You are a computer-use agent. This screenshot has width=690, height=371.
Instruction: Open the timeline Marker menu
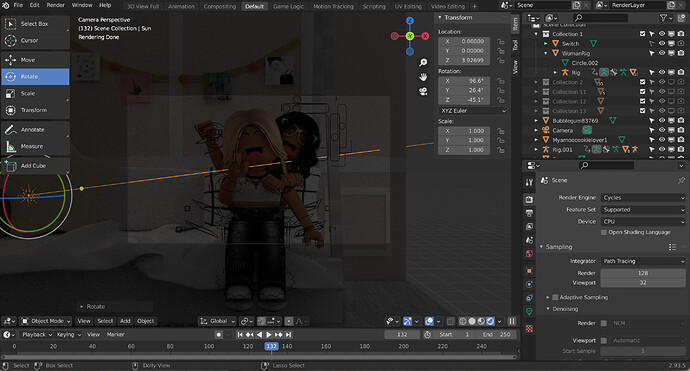coord(116,335)
